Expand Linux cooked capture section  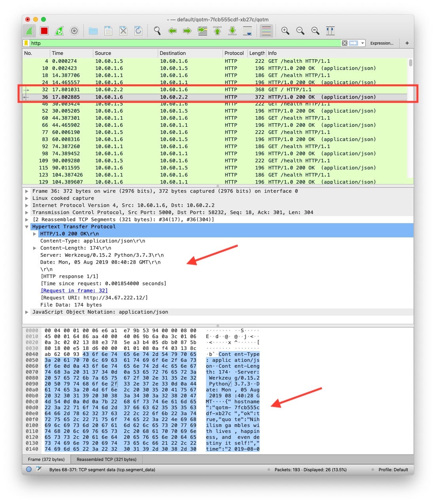27,198
